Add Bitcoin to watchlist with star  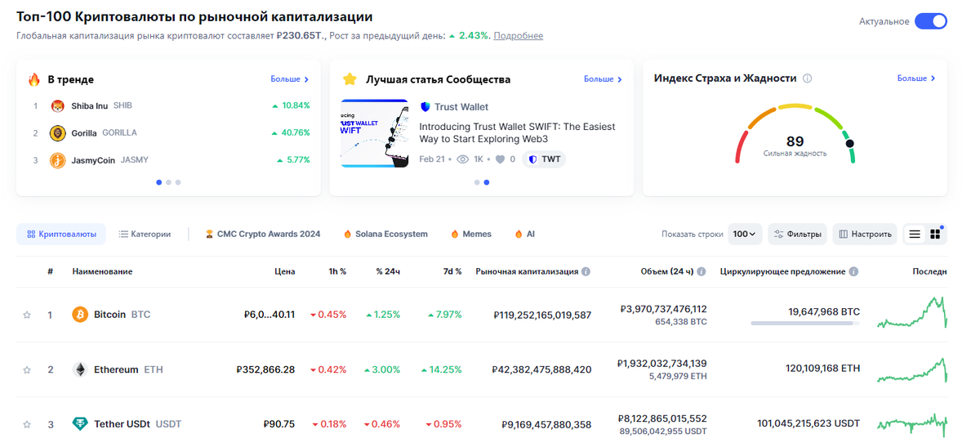point(27,315)
